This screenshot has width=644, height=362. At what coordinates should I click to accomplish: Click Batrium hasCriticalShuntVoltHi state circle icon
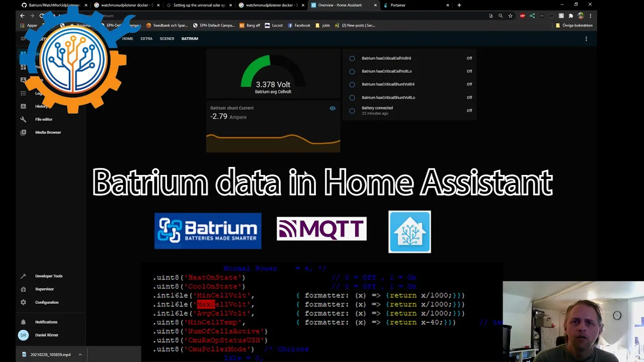click(352, 84)
